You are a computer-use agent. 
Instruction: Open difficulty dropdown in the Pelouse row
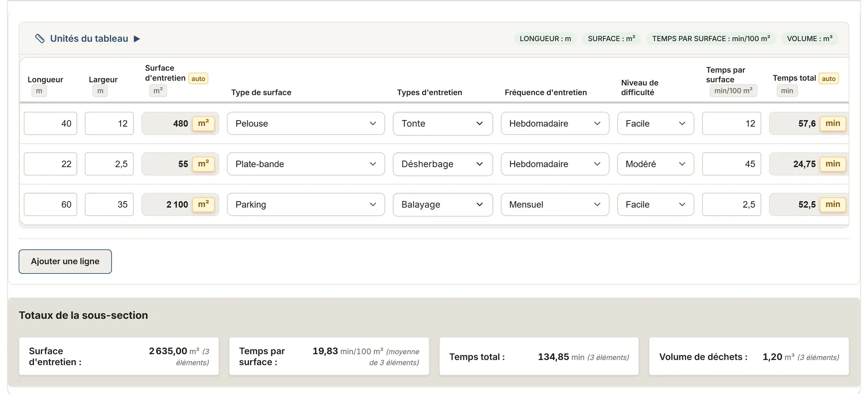[656, 123]
